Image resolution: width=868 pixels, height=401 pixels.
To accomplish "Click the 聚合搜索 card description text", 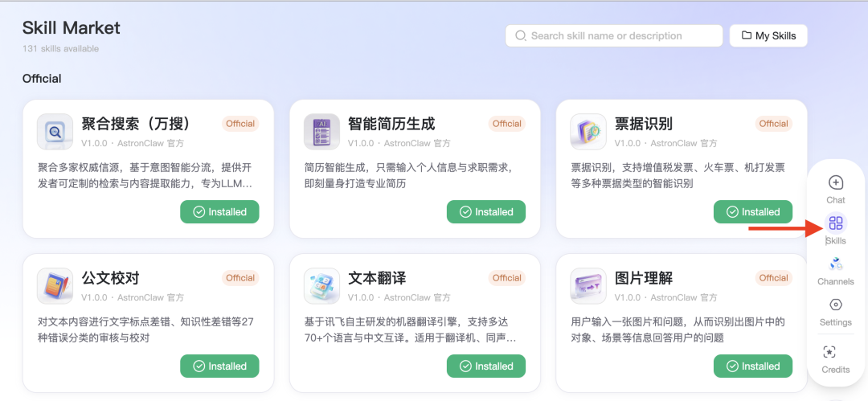I will [145, 175].
